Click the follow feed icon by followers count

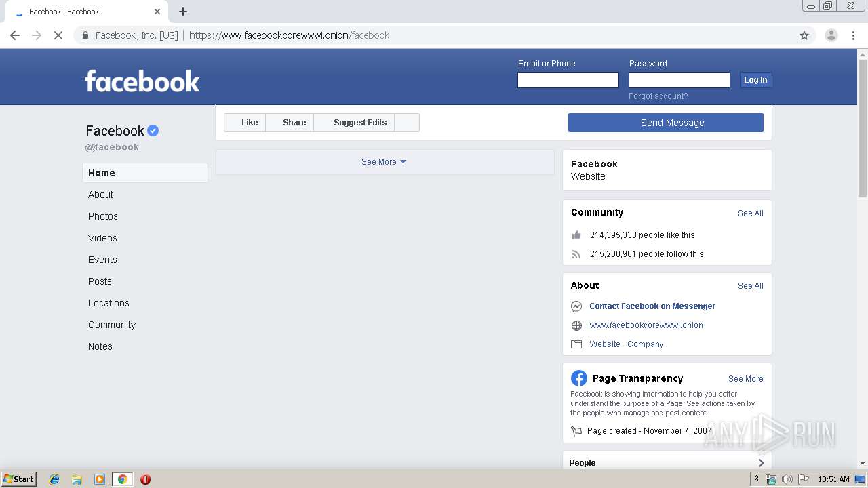coord(576,254)
